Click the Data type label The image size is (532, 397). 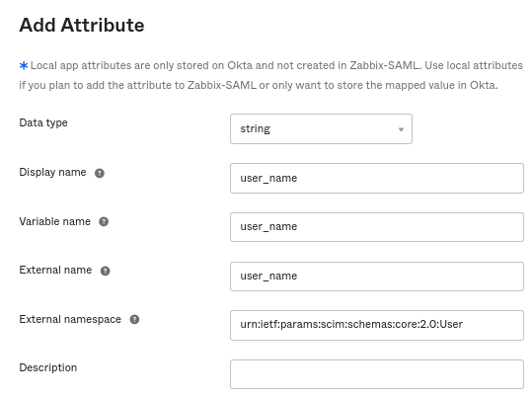coord(43,122)
